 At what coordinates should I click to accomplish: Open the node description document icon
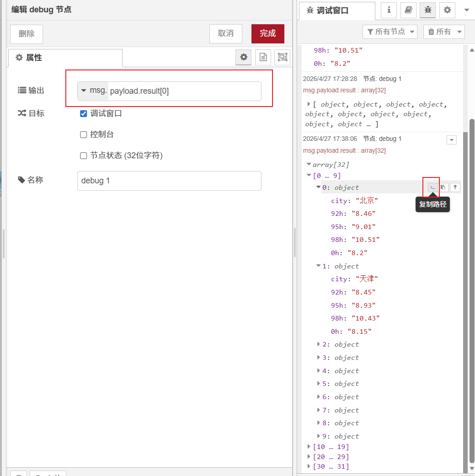[x=263, y=57]
